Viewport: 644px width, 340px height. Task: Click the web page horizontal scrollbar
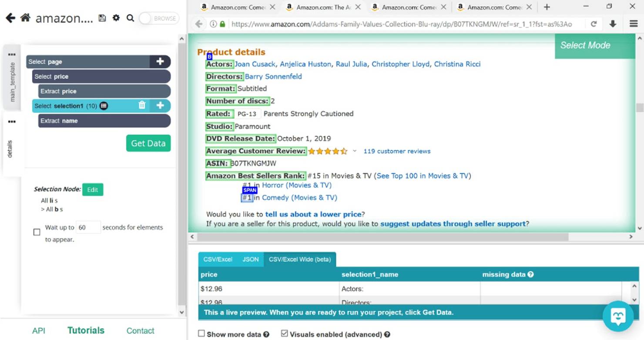(383, 237)
